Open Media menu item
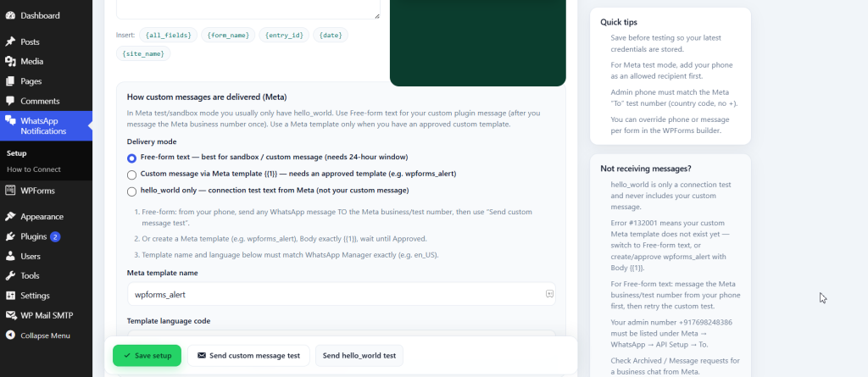Viewport: 868px width, 377px height. 46,62
